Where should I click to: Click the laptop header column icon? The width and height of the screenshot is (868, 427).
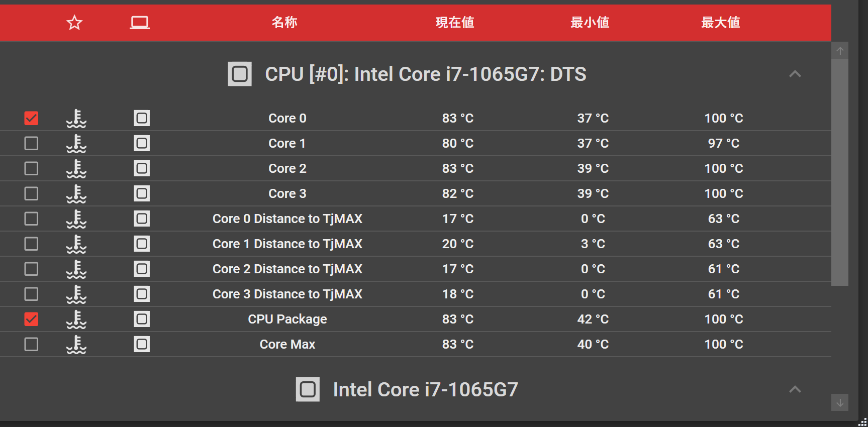139,23
